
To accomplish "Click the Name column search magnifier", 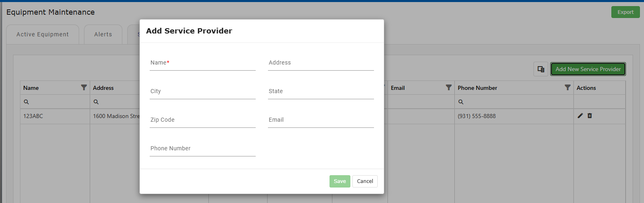I will [x=26, y=102].
